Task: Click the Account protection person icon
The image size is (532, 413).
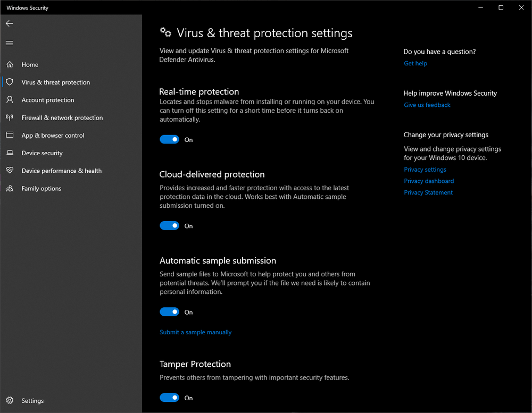Action: [x=10, y=100]
